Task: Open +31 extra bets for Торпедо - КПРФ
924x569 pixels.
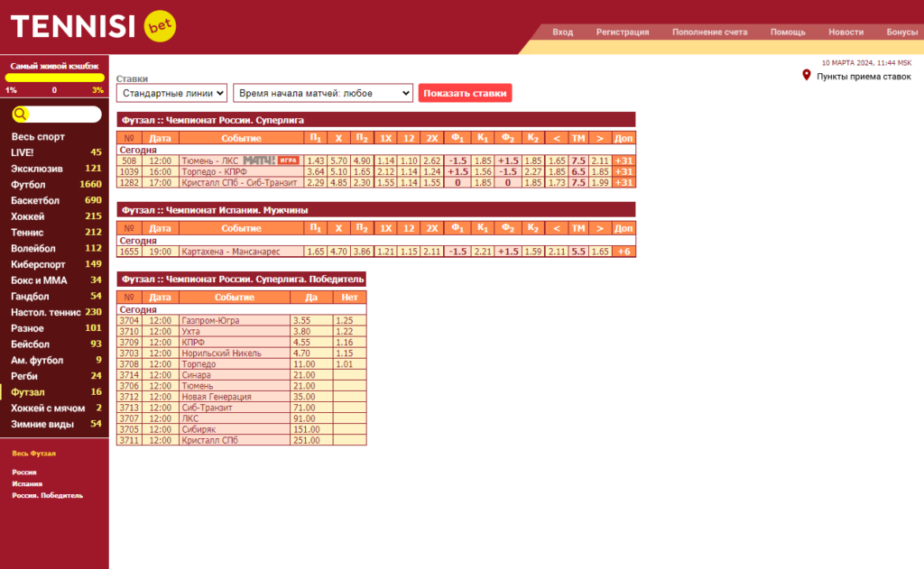Action: (x=624, y=172)
